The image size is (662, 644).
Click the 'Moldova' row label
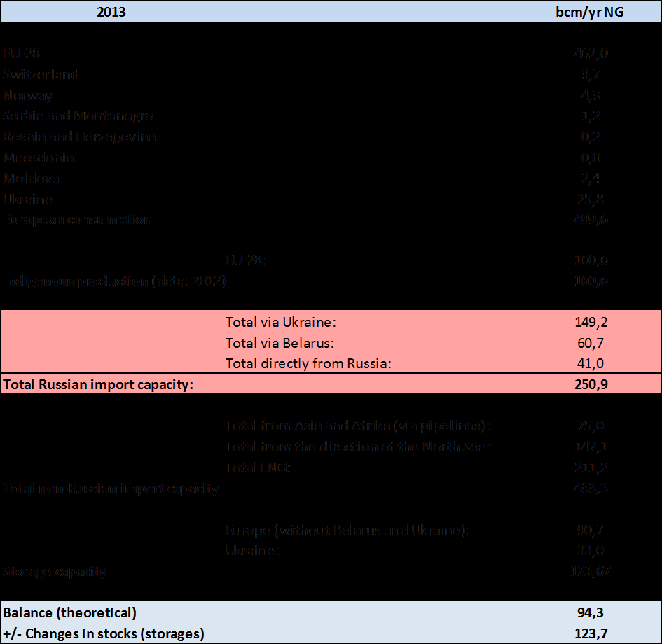31,178
